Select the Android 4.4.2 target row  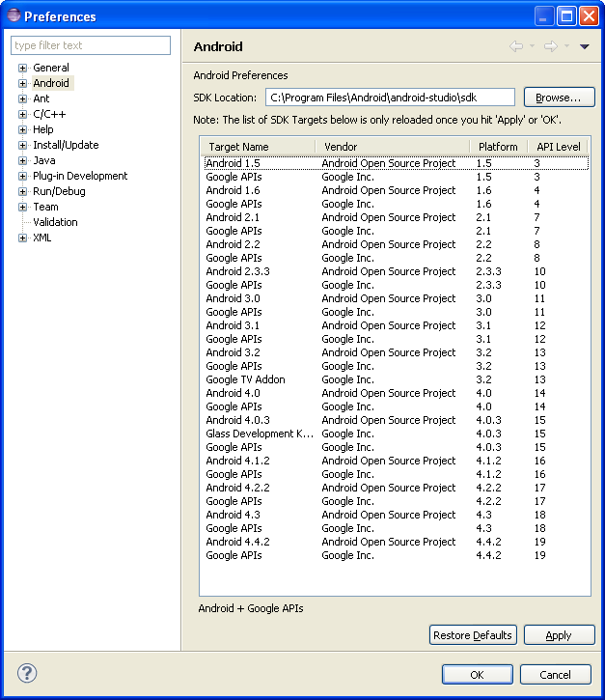397,542
